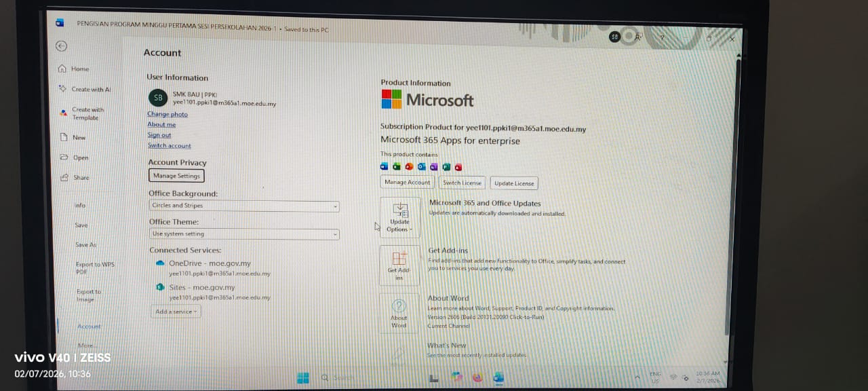Click the SB account badge in the title bar
Viewport: 868px width, 391px height.
coord(614,37)
